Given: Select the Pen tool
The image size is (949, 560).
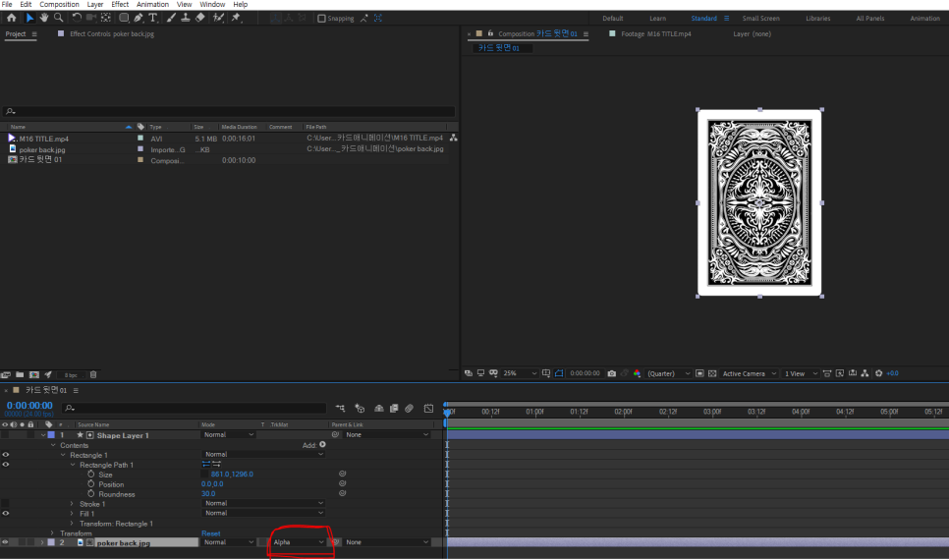Looking at the screenshot, I should pyautogui.click(x=139, y=18).
